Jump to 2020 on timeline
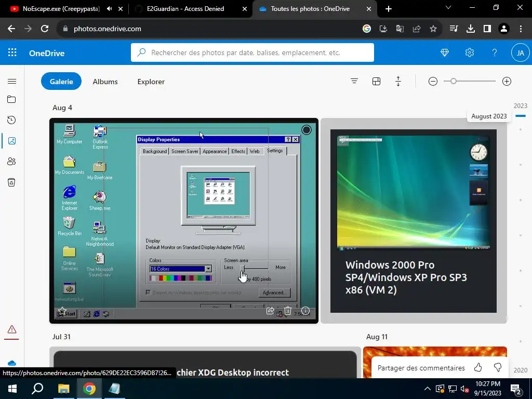Viewport: 532px width, 399px height. (520, 370)
